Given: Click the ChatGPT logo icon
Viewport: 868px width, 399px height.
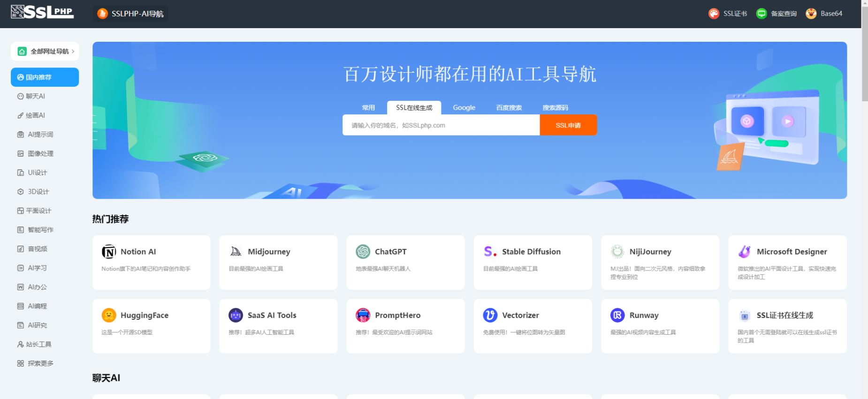Looking at the screenshot, I should 363,252.
